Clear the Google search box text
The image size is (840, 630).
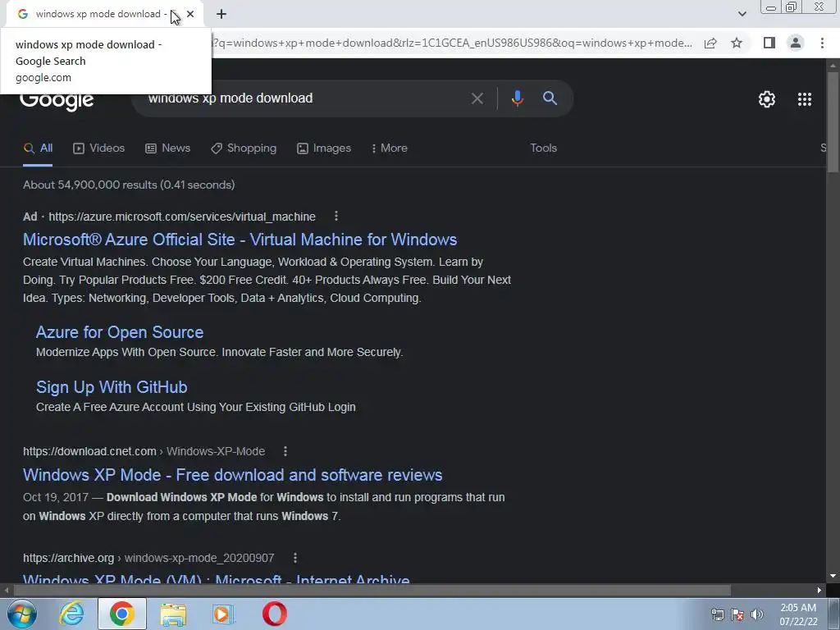click(x=477, y=98)
